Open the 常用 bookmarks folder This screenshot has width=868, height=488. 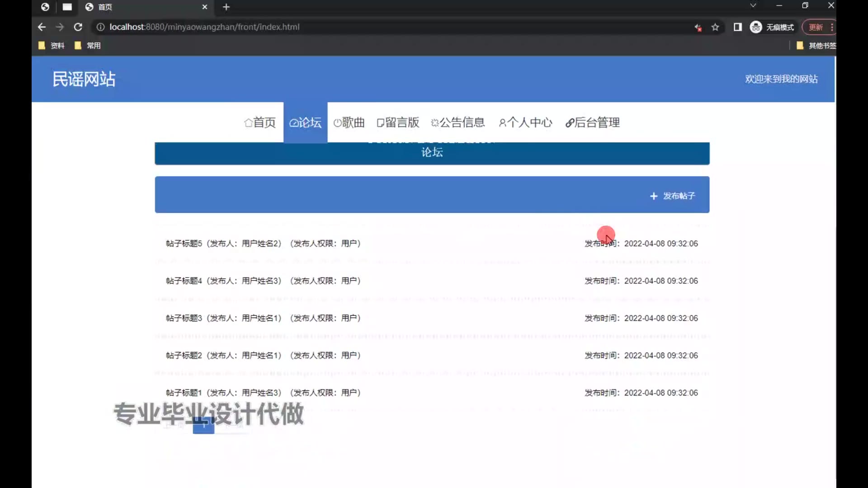tap(88, 46)
